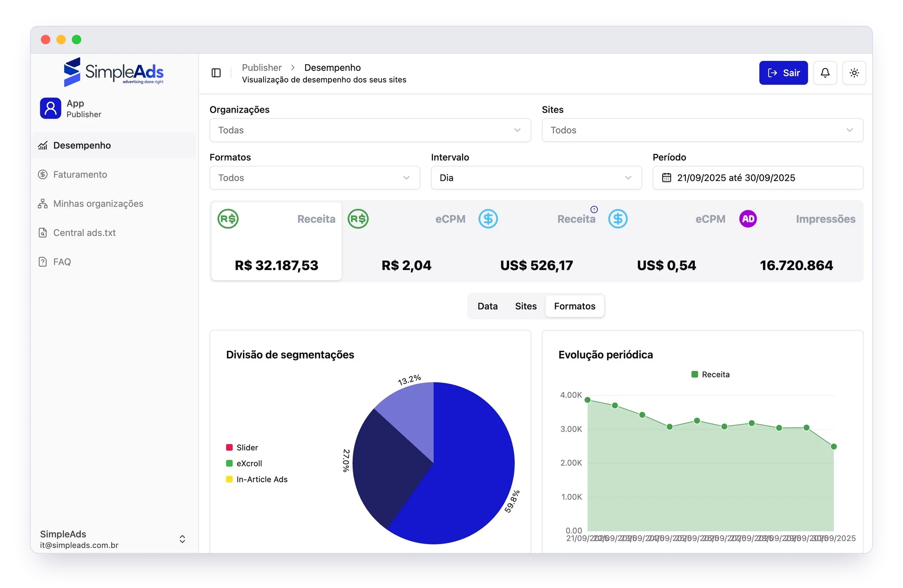Toggle eXcroll legend green swatch

pos(229,463)
